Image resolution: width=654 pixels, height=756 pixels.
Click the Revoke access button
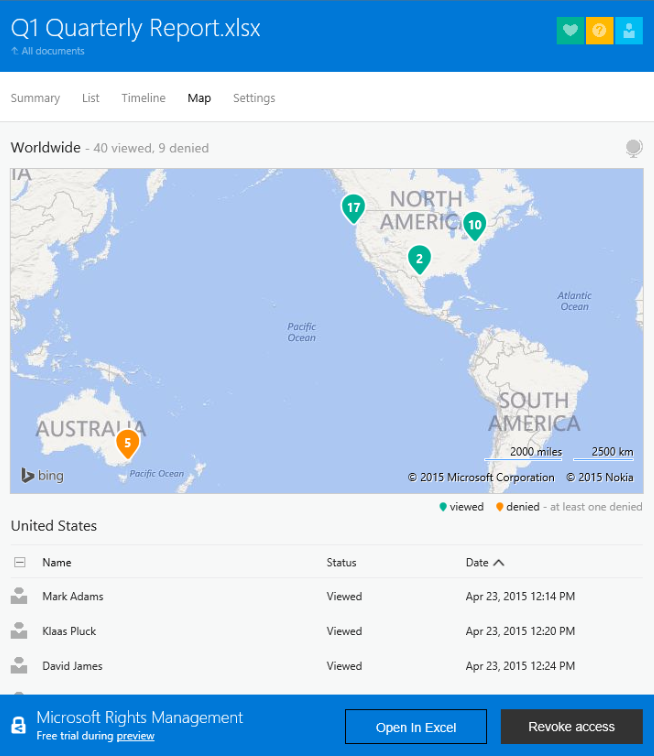[x=571, y=727]
